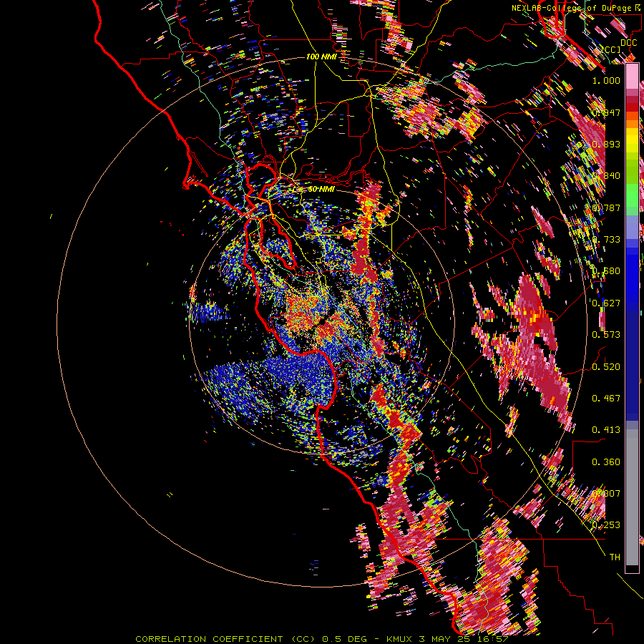This screenshot has height=644, width=644.
Task: Click the DCC label above the color scale
Action: 629,43
